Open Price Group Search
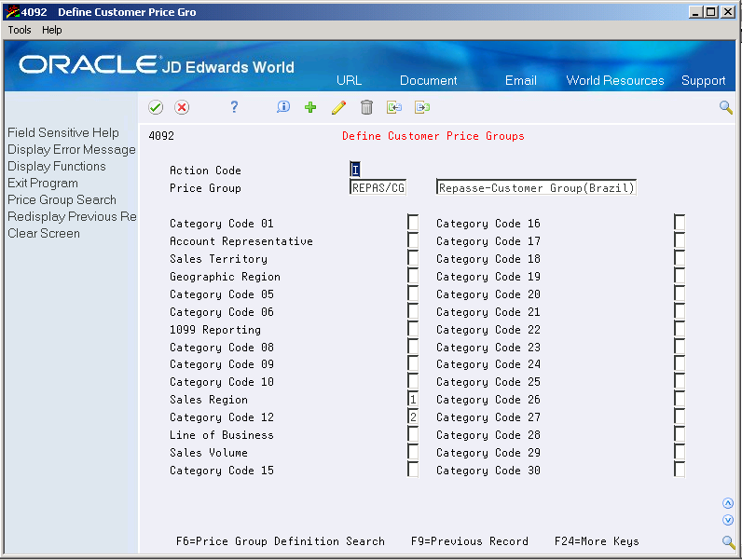Image resolution: width=742 pixels, height=560 pixels. click(x=62, y=200)
